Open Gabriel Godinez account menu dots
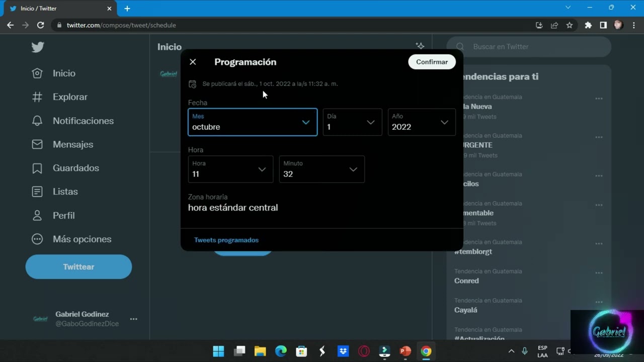Image resolution: width=644 pixels, height=362 pixels. pos(133,319)
